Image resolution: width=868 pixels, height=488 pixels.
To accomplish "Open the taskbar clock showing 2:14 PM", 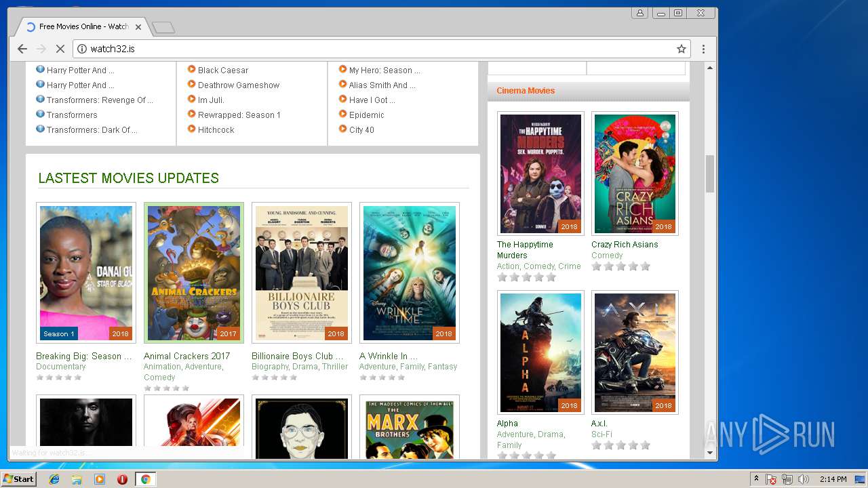I will (x=833, y=479).
